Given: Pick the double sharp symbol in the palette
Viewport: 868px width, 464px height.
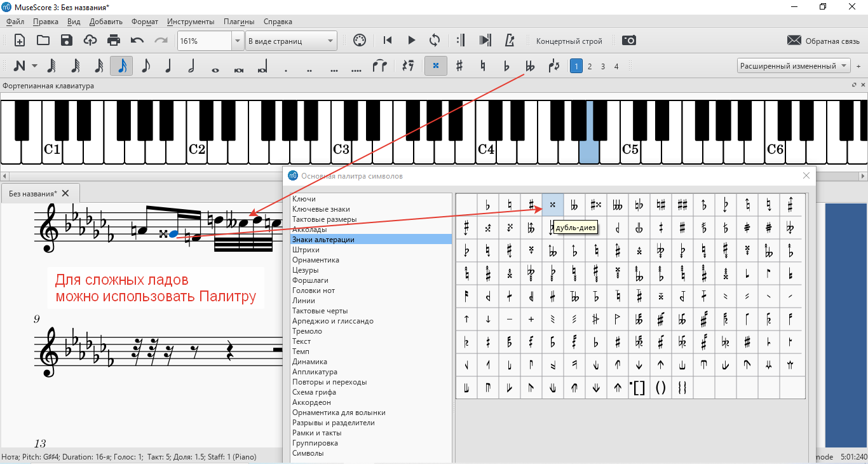Looking at the screenshot, I should [552, 204].
